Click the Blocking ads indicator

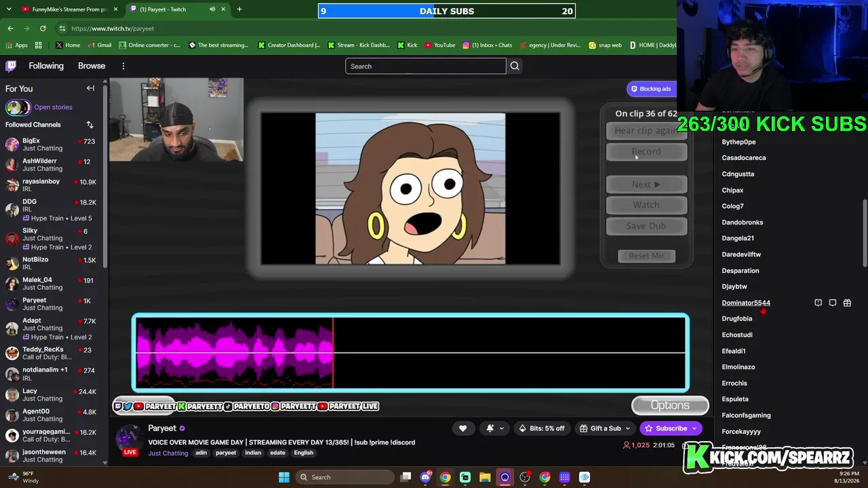(651, 89)
